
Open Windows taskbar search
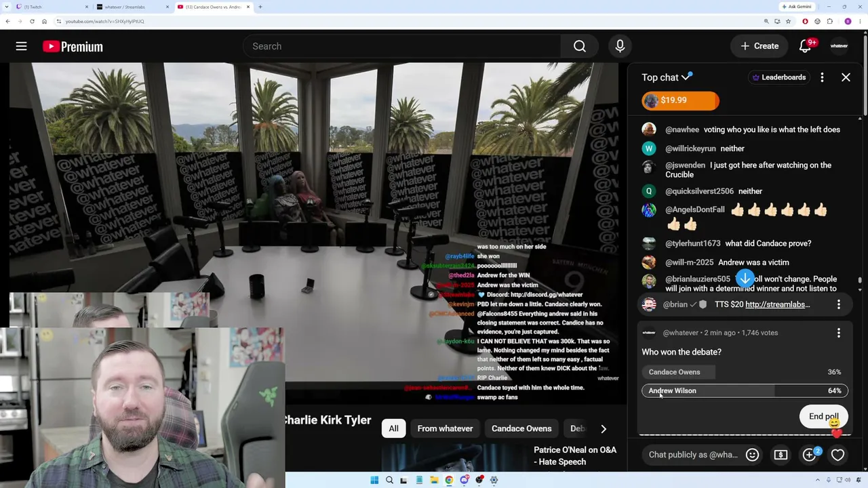pyautogui.click(x=389, y=480)
